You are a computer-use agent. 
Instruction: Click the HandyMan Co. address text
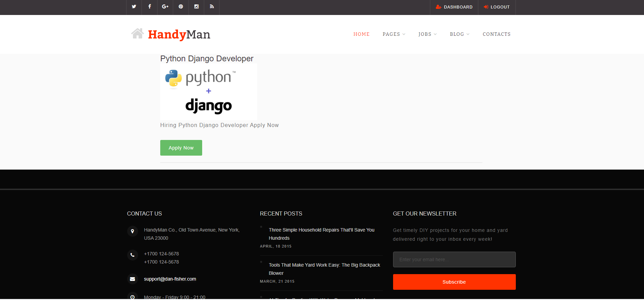pos(192,234)
